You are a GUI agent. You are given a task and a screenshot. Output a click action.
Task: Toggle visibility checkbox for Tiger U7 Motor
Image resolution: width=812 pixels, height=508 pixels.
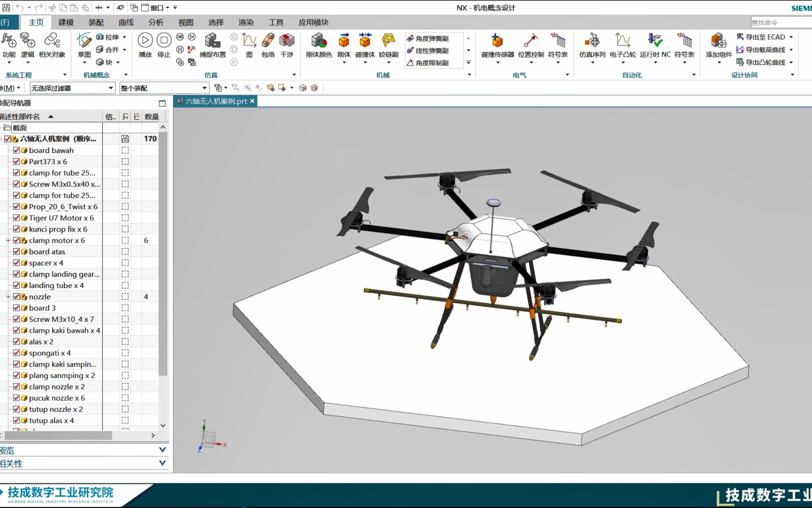tap(16, 218)
